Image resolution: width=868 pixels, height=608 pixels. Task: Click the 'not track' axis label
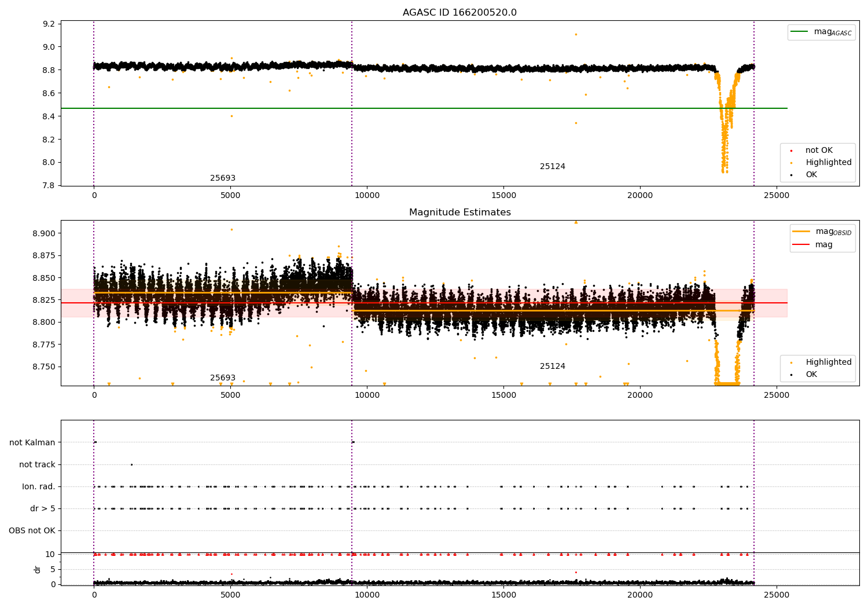pos(37,464)
